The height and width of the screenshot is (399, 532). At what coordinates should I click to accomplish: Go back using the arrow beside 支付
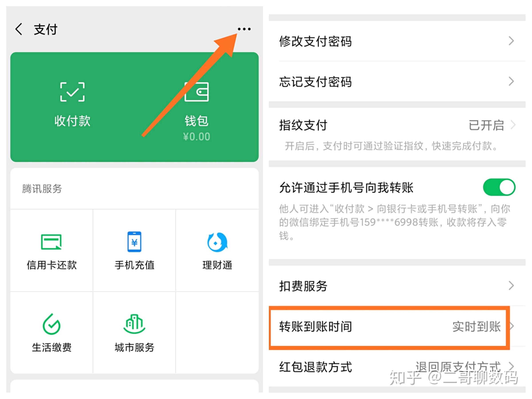coord(19,29)
